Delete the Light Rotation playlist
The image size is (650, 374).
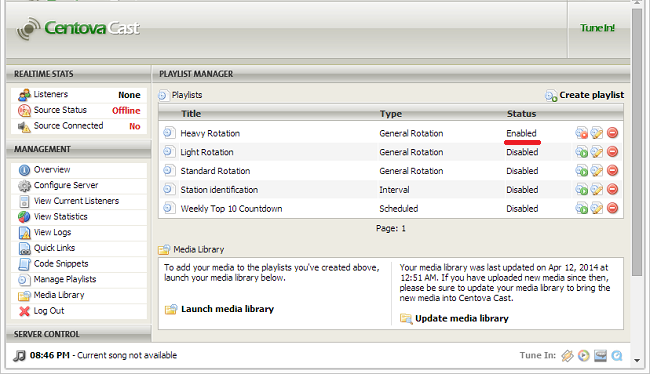[x=612, y=152]
